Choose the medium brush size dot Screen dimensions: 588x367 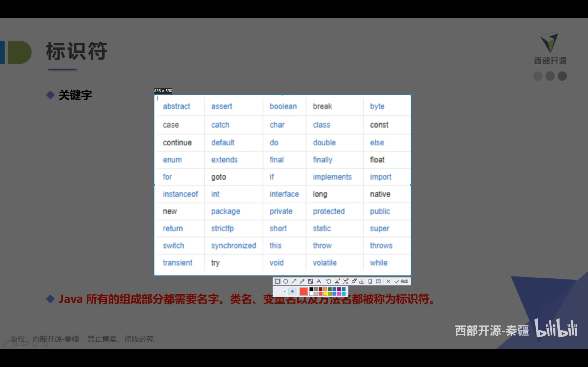[285, 292]
